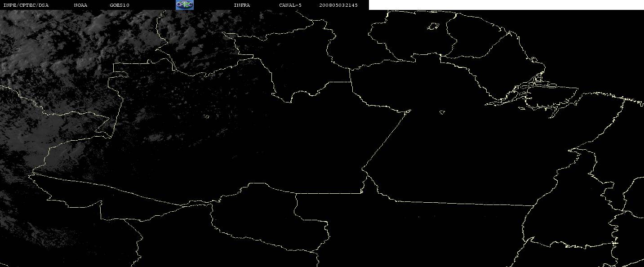
Task: Click the NOAA label
Action: click(x=80, y=5)
